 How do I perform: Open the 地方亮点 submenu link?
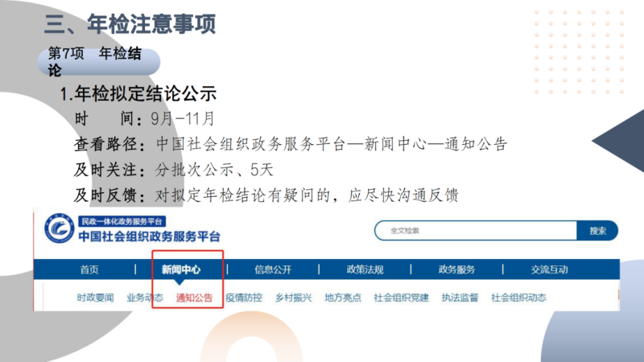tap(343, 298)
